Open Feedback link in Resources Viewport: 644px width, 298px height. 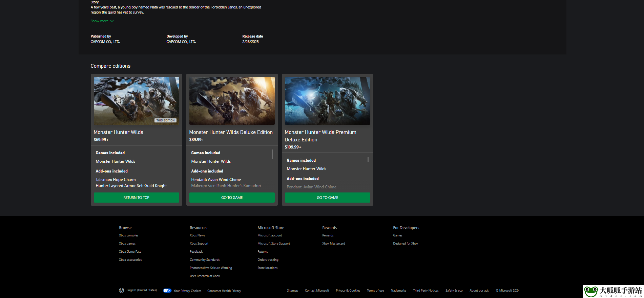(x=196, y=252)
